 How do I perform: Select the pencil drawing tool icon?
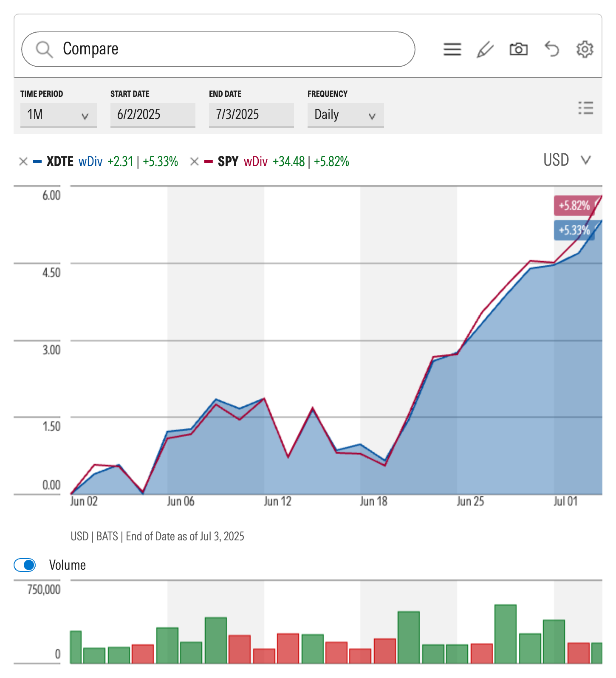(x=485, y=49)
